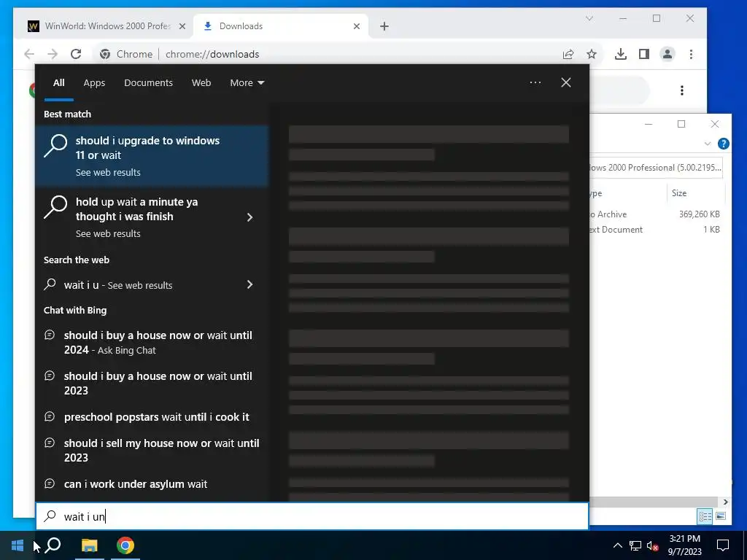Open the notification center icon
The image size is (747, 560).
tap(723, 545)
